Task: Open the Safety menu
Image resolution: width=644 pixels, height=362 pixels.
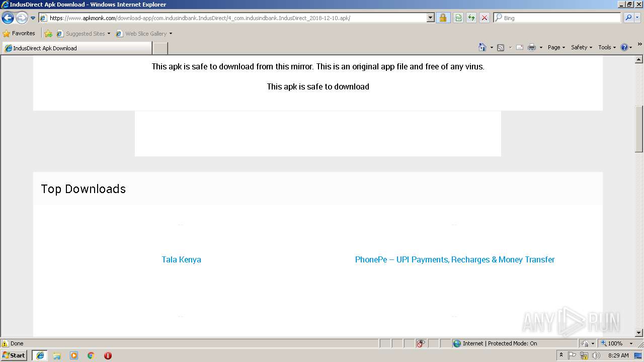Action: 582,47
